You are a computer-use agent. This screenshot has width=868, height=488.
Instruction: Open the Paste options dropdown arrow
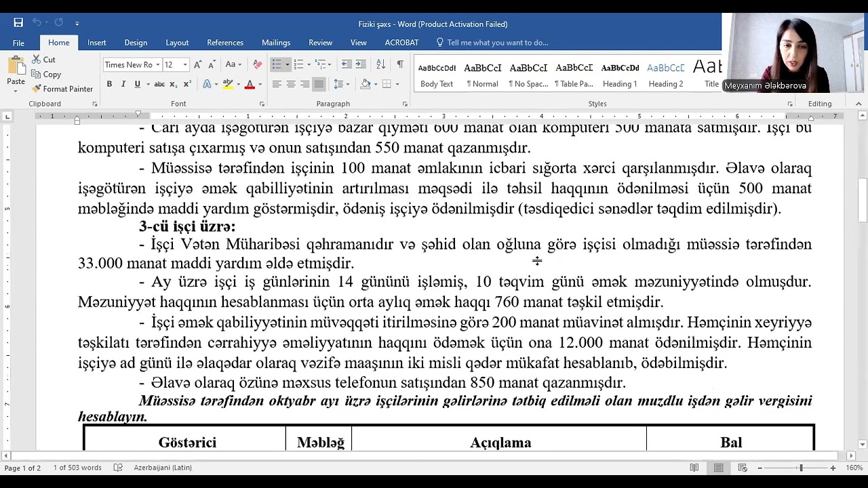point(16,90)
